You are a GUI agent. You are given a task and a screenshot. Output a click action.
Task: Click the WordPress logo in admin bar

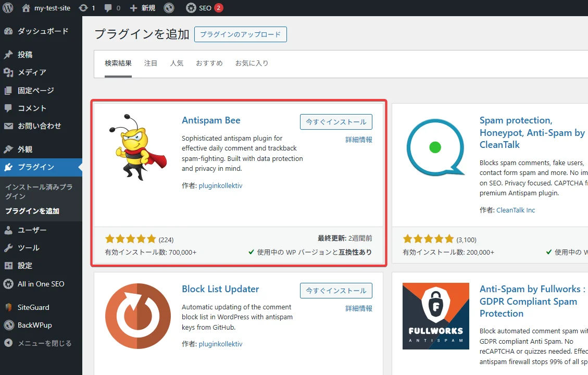[8, 8]
